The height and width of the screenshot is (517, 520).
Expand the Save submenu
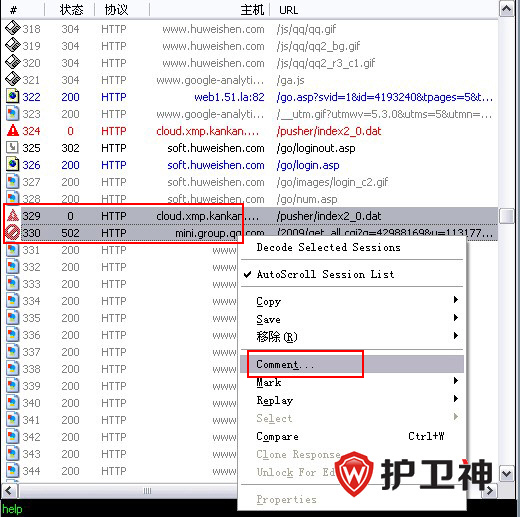(352, 319)
